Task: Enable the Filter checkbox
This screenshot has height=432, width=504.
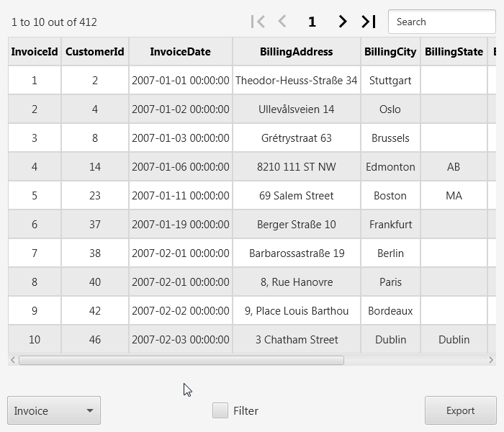Action: coord(221,410)
